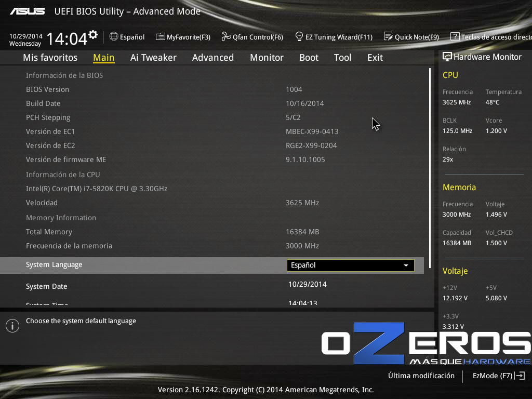Click the Vol_CHCD value 1.500 V
This screenshot has width=532, height=399.
(496, 243)
